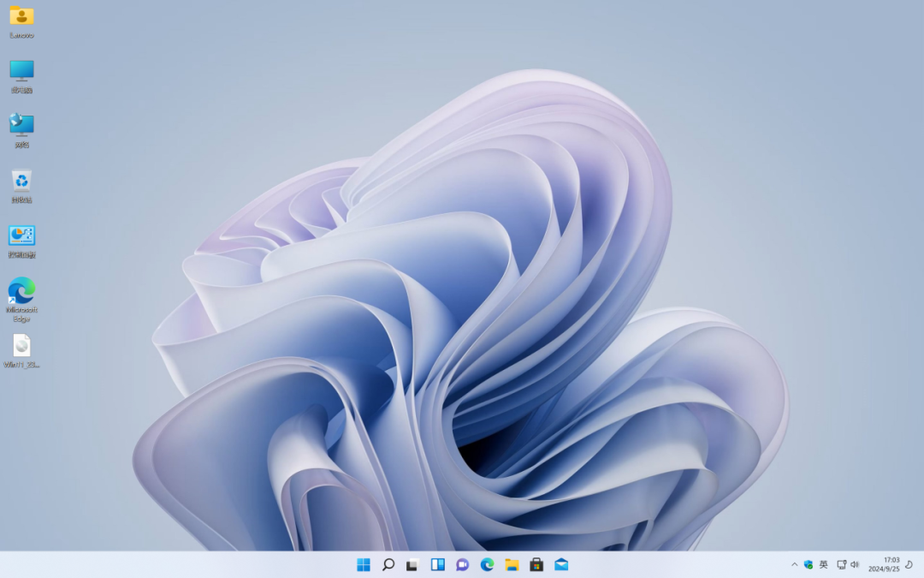Select the Control Panel desktop icon
The image size is (924, 578).
pos(21,241)
